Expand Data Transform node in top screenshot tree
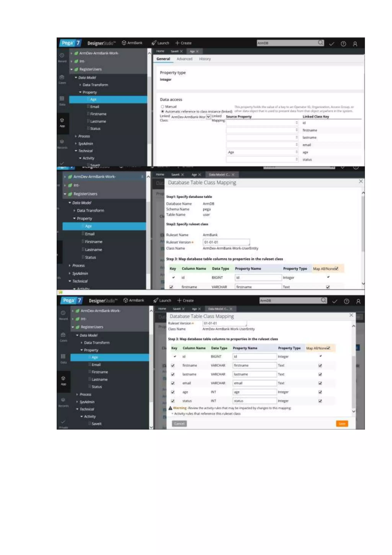 pyautogui.click(x=80, y=85)
